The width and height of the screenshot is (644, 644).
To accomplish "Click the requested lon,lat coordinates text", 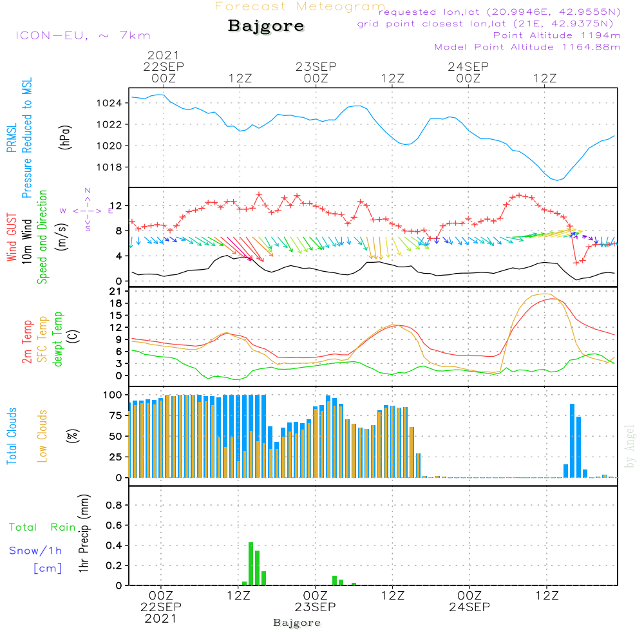I will [x=500, y=12].
